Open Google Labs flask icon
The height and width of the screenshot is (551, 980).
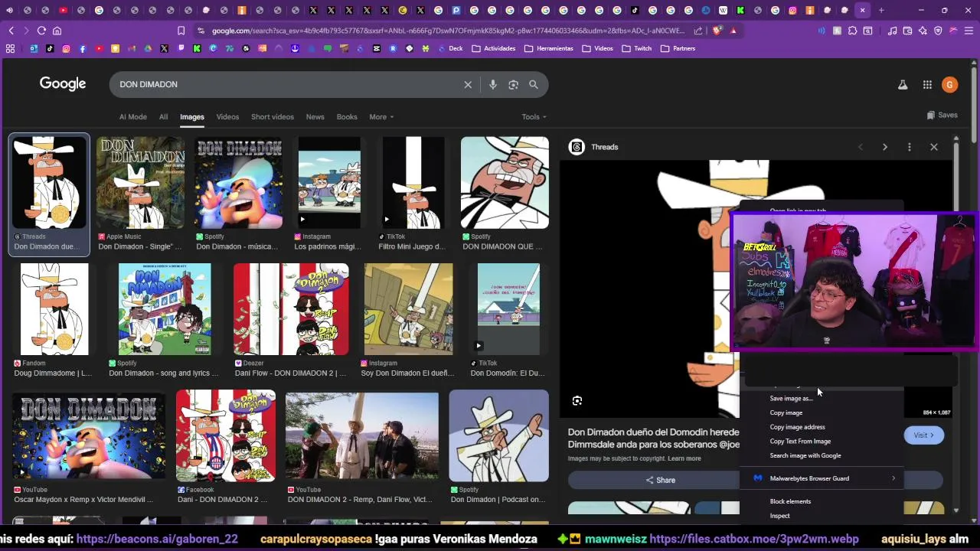[903, 85]
